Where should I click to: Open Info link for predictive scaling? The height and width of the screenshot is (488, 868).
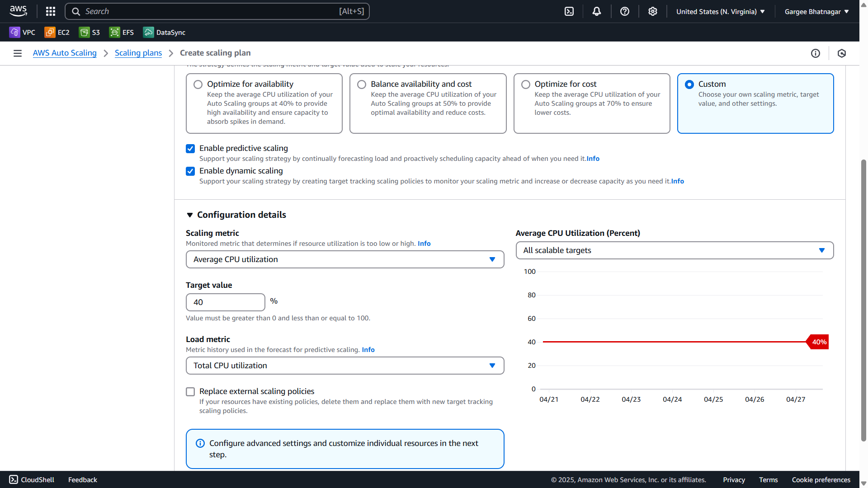(x=593, y=159)
